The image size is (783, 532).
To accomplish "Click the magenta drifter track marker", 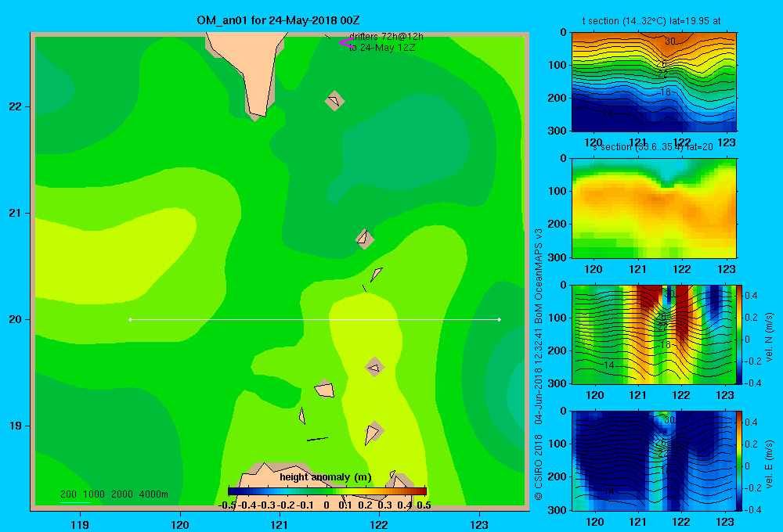I will pyautogui.click(x=346, y=43).
